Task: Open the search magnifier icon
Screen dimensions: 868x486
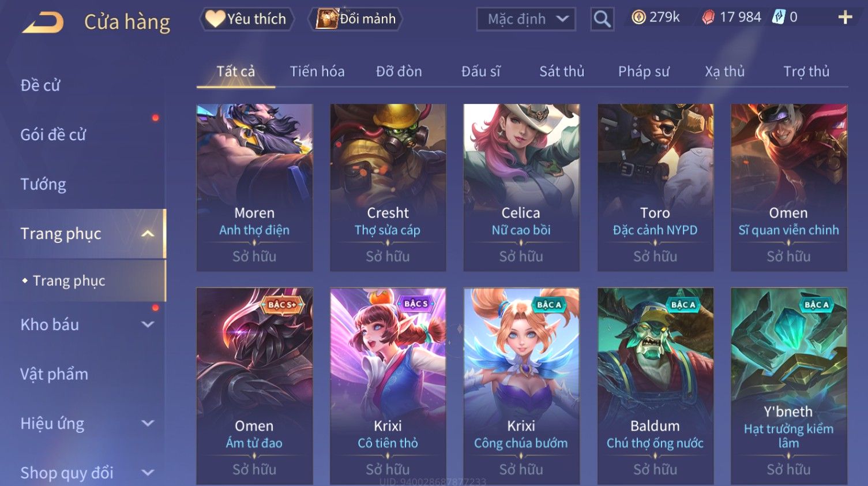Action: [602, 19]
